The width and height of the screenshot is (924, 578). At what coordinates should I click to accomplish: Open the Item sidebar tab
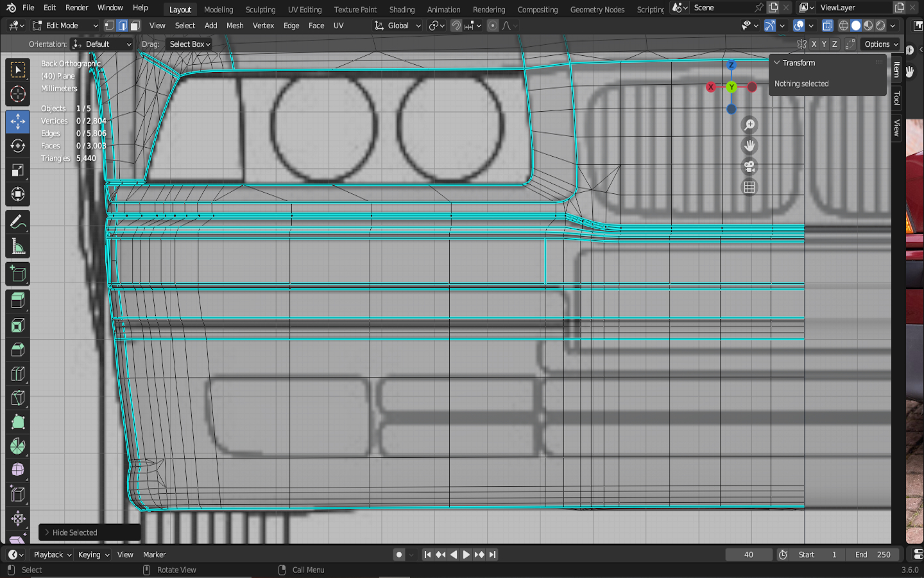[x=896, y=69]
